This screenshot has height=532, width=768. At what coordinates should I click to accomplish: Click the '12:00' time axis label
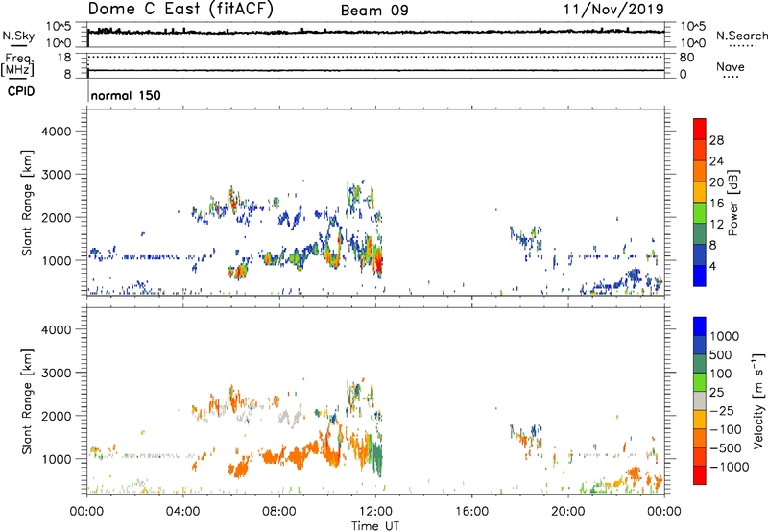tap(375, 512)
